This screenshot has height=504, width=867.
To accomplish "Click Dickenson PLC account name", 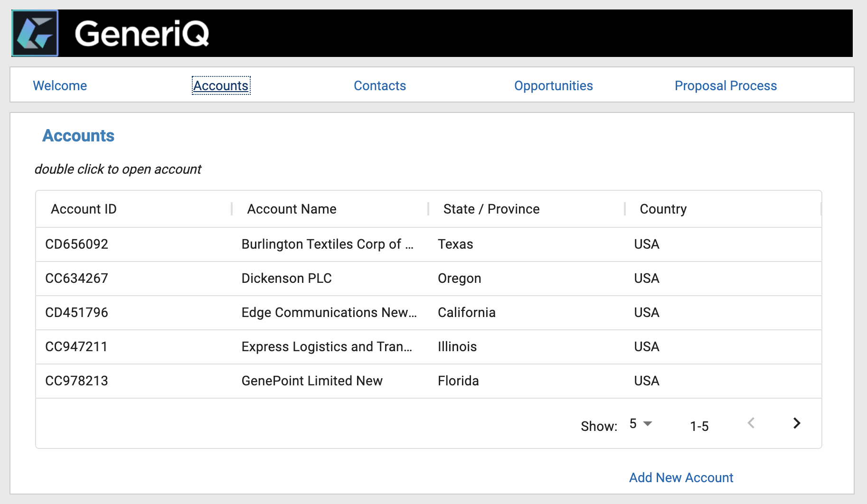I will (286, 278).
